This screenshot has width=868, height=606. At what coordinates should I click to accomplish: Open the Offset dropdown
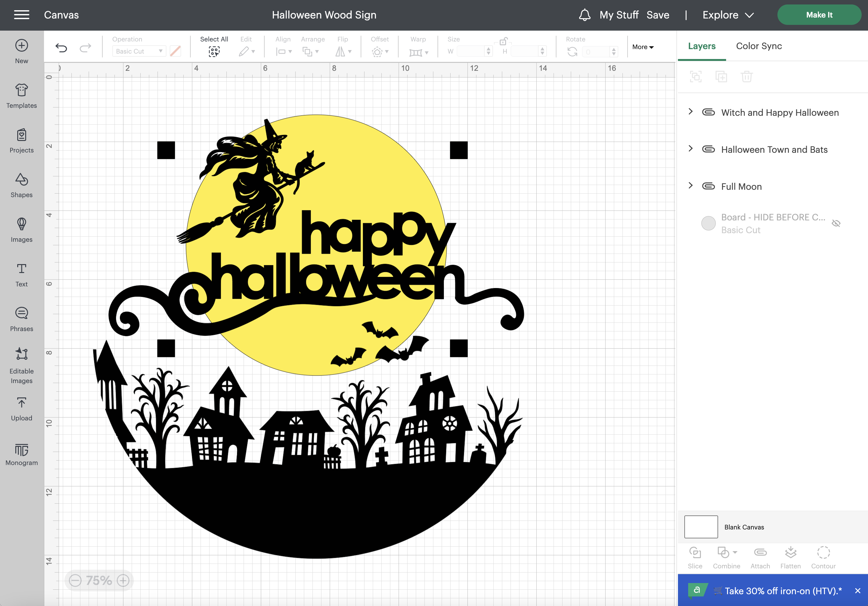tap(380, 51)
